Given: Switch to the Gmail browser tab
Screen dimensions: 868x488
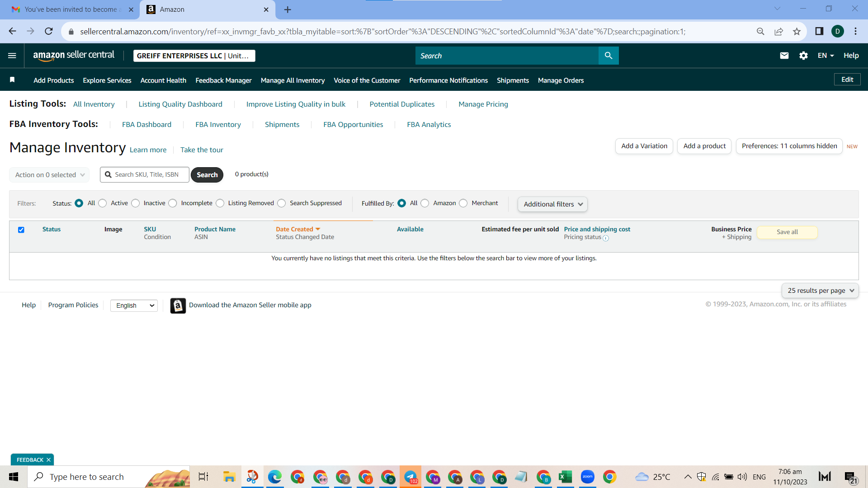Looking at the screenshot, I should (70, 9).
